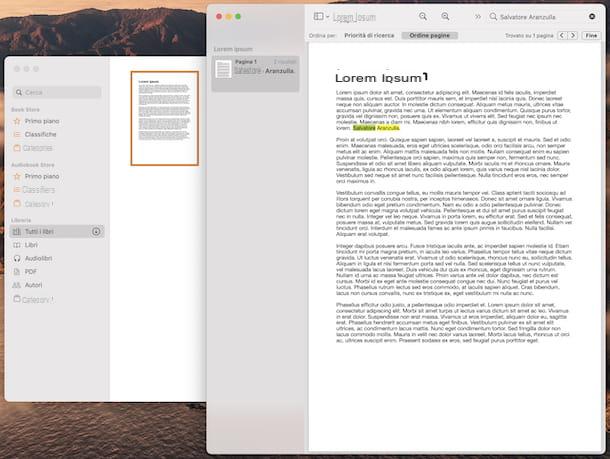Click the Lorem ipsum window title
The width and height of the screenshot is (610, 459).
[354, 17]
